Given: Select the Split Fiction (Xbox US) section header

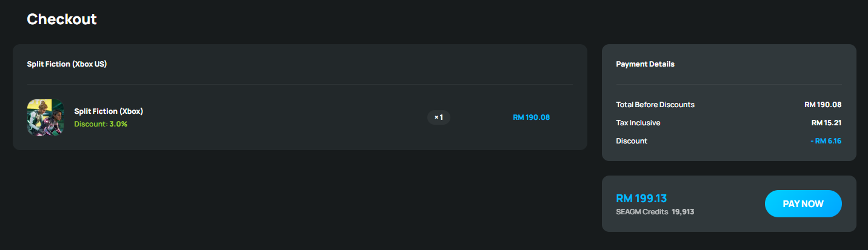Looking at the screenshot, I should (x=67, y=64).
